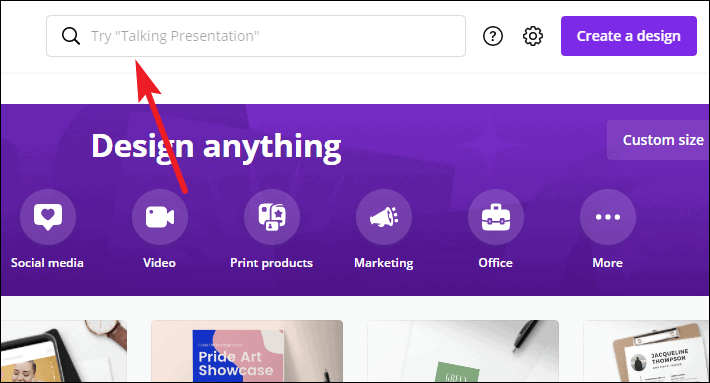Open the phone and watch template thumbnail

click(x=64, y=351)
